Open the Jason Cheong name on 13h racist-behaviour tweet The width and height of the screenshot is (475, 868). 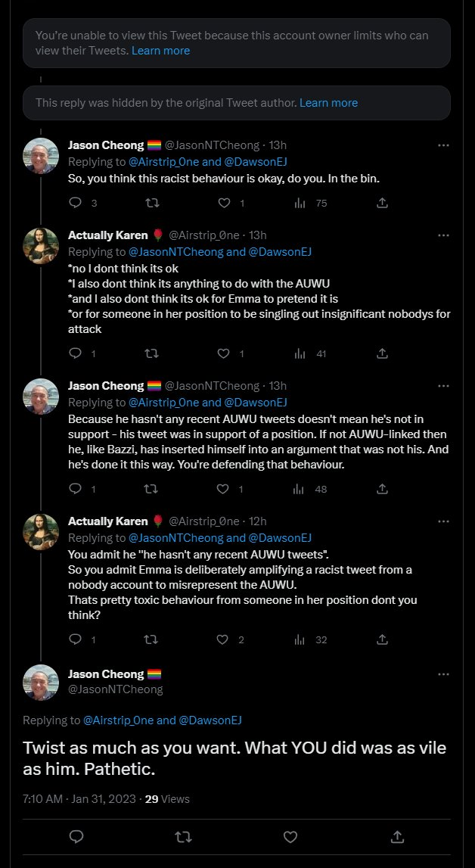(x=106, y=145)
